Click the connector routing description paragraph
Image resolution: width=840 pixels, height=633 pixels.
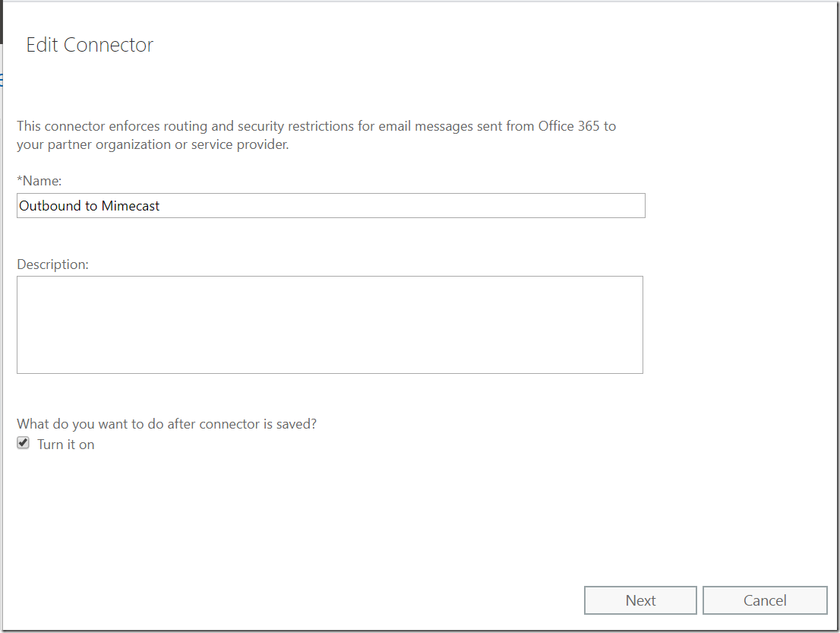click(x=316, y=135)
